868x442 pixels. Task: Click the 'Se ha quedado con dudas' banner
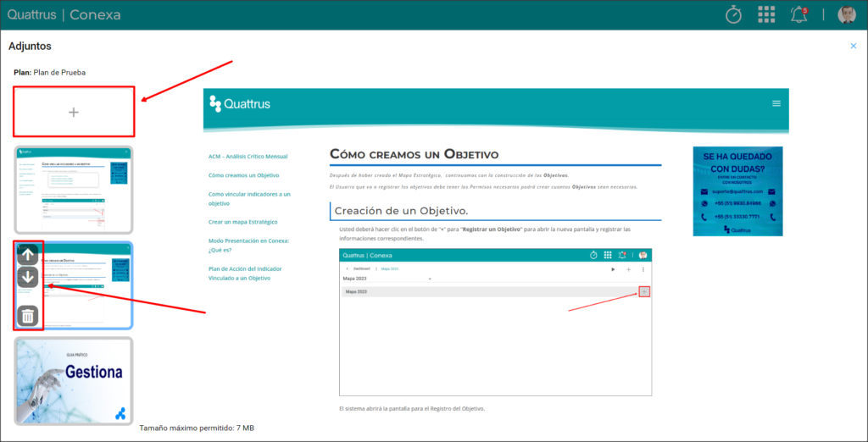tap(737, 191)
